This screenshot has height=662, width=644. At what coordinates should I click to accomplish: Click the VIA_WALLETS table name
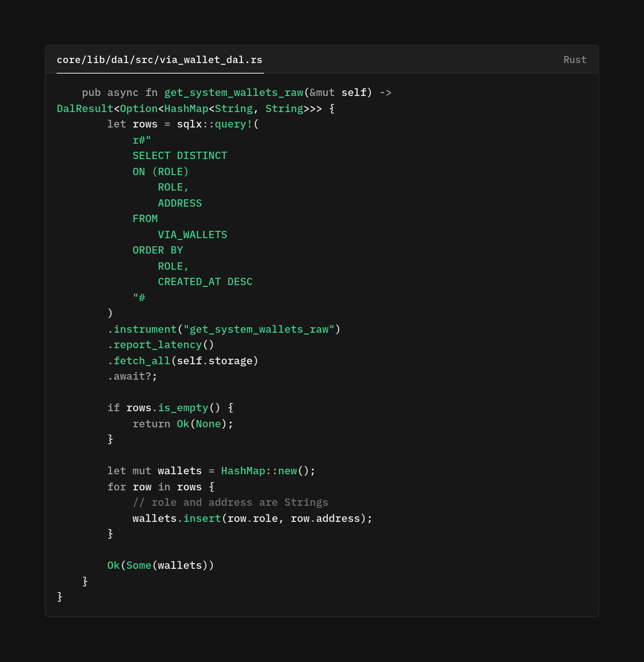(192, 234)
